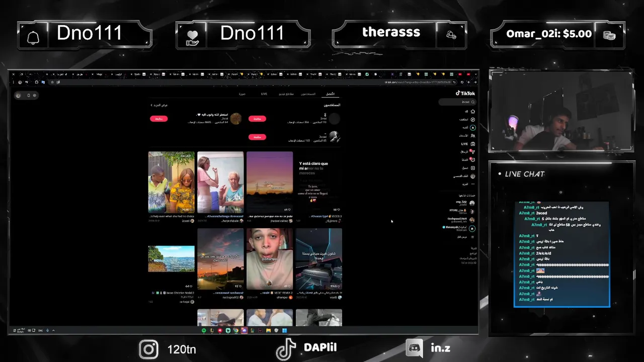644x362 pixels.
Task: Open futuristic sports car video thumbnail
Action: (319, 259)
